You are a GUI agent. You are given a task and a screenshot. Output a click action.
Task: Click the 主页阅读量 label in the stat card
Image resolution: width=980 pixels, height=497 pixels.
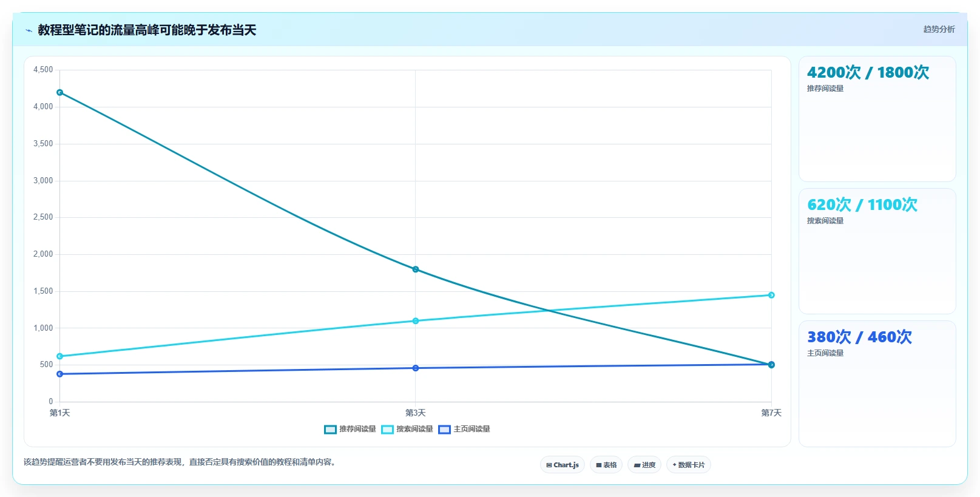[x=825, y=353]
